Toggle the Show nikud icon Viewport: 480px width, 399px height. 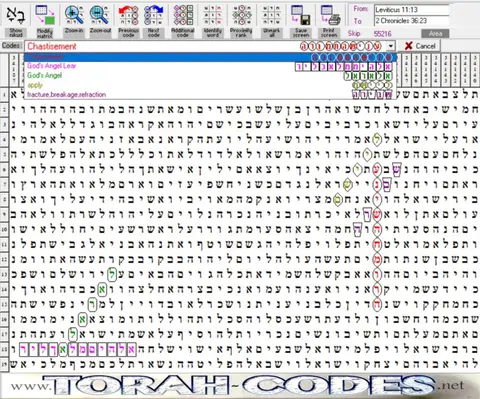coord(15,15)
